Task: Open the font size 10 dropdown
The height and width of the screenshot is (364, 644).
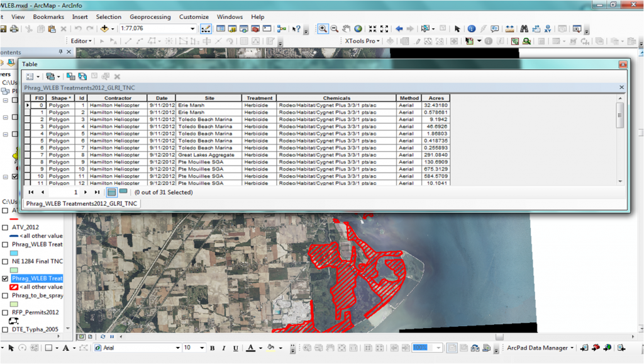Action: (x=202, y=348)
